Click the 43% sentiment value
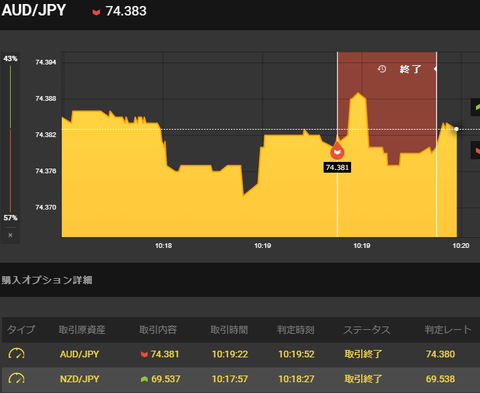The height and width of the screenshot is (393, 480). point(10,59)
